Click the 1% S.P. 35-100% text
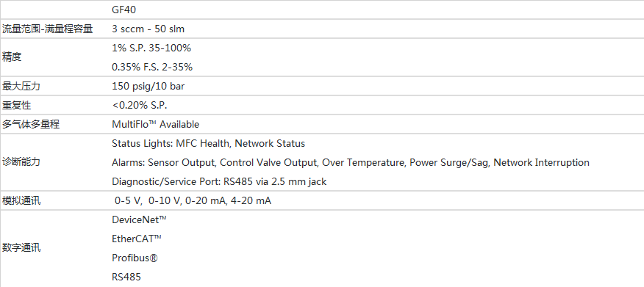 tap(151, 48)
